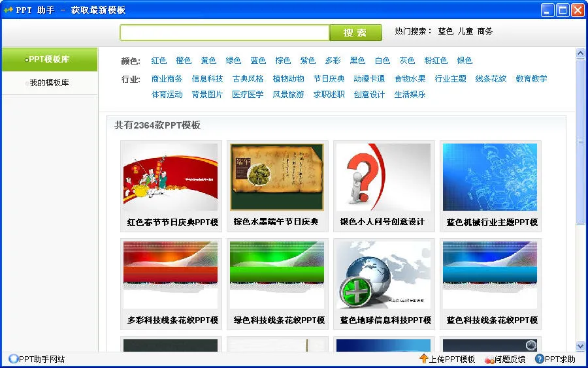Click the PPT求助 help question icon
This screenshot has height=368, width=588.
click(x=539, y=359)
